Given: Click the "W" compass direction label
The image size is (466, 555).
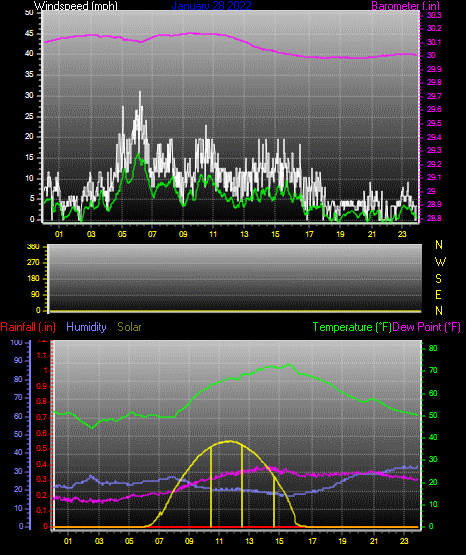Looking at the screenshot, I should coord(440,262).
